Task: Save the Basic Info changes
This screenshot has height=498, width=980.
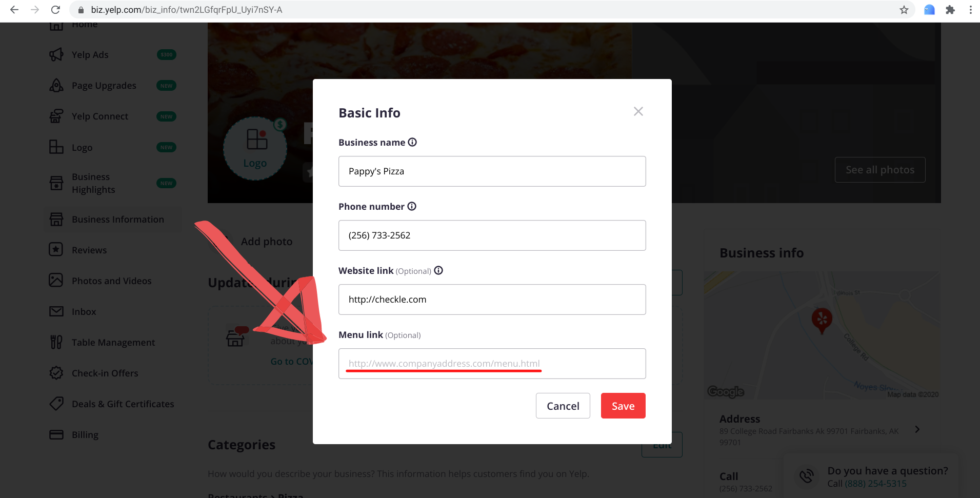Action: pos(623,406)
